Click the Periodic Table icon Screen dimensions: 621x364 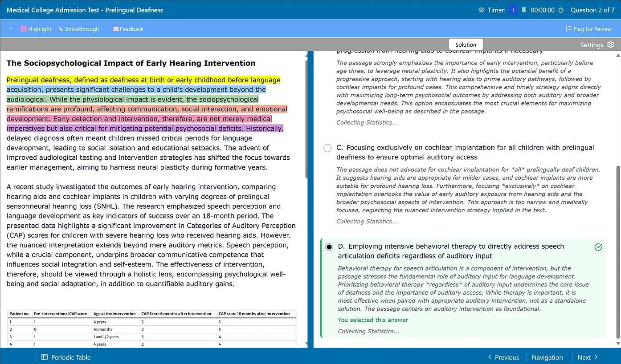tap(45, 357)
